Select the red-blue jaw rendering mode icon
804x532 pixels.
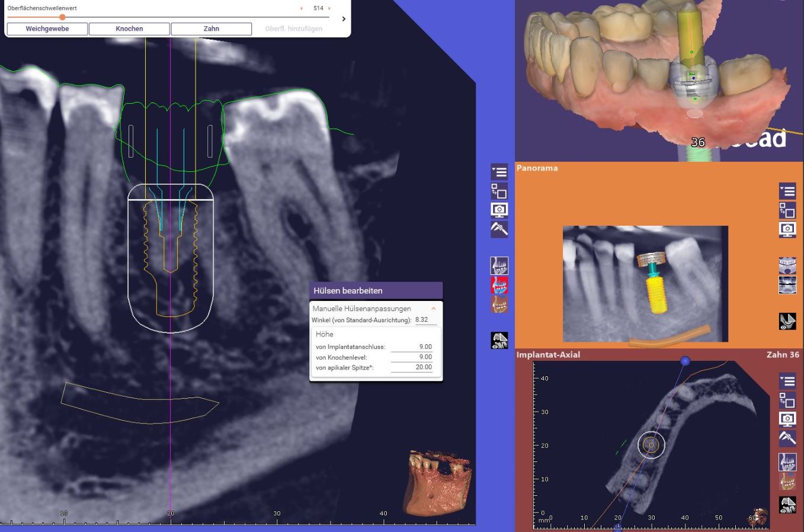click(499, 285)
